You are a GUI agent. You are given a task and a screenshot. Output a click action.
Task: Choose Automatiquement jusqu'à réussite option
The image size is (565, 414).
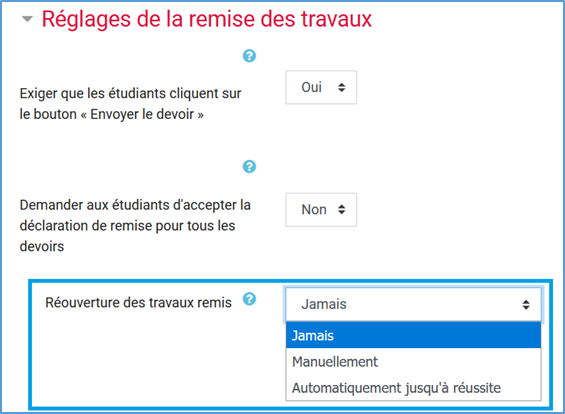click(x=413, y=388)
